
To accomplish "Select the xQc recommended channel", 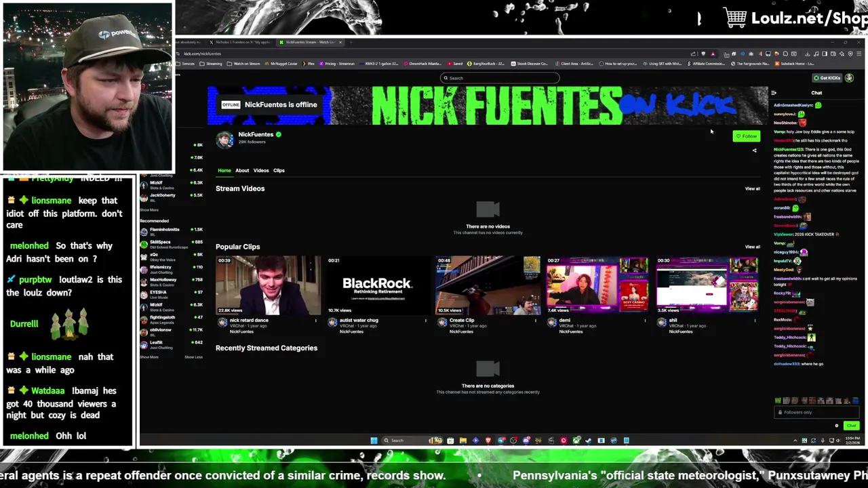I will pos(171,257).
